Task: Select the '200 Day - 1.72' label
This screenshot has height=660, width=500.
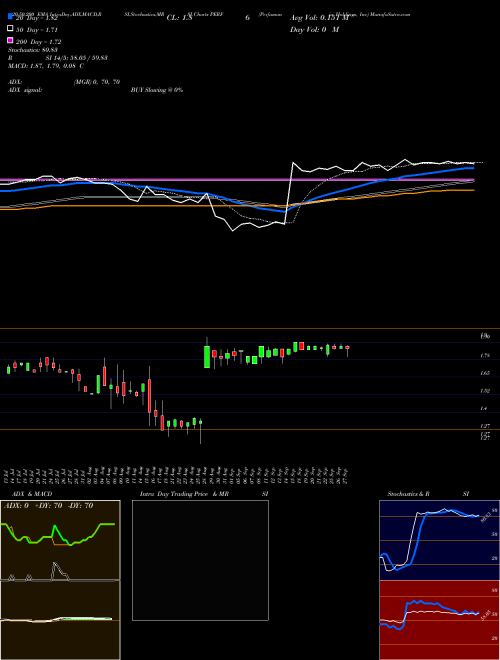Action: click(x=38, y=42)
